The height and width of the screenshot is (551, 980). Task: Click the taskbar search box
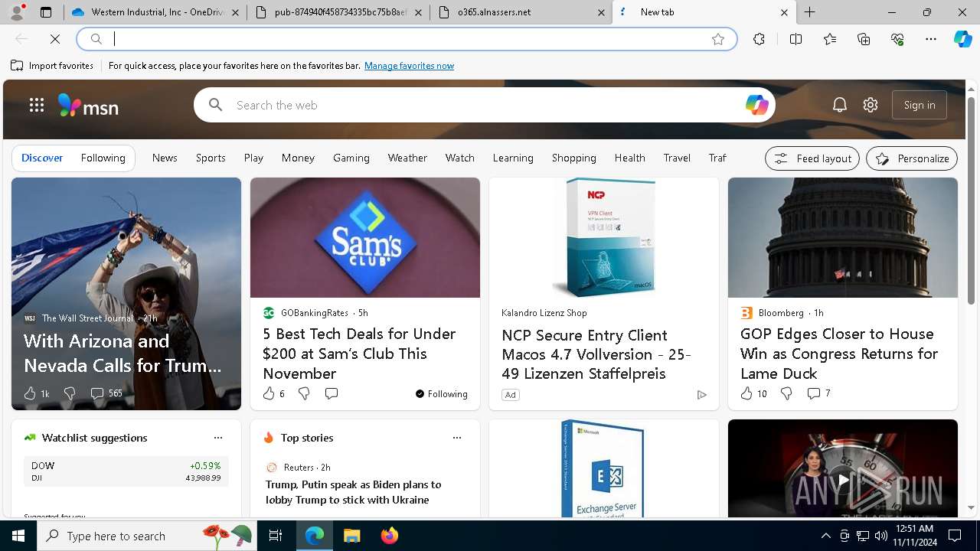[145, 536]
